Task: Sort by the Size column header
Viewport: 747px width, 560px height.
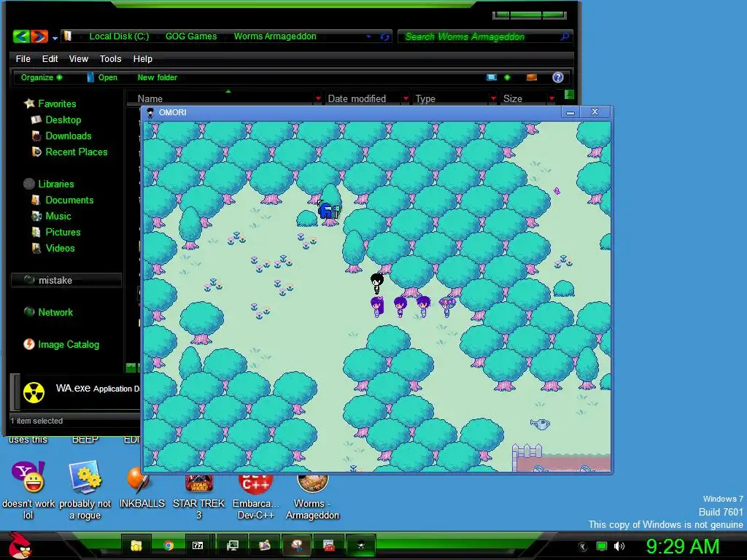Action: (513, 98)
